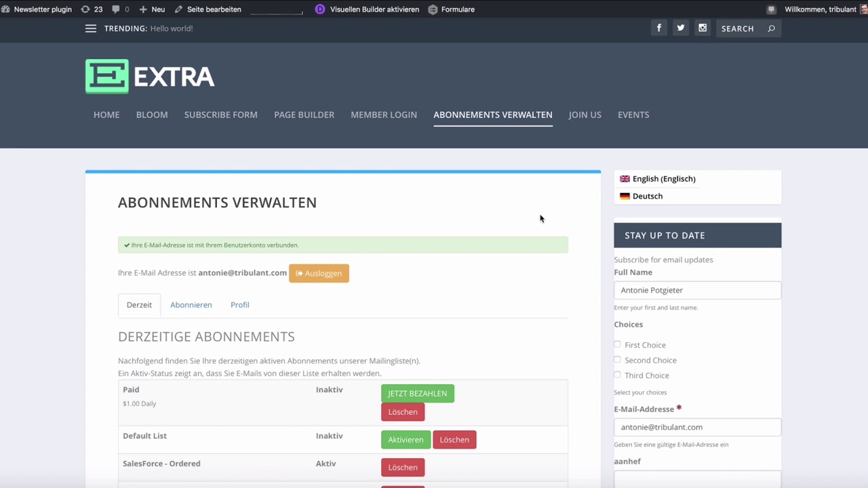Screen dimensions: 868x488
Task: Click the notification icon beside Willkommen
Action: pyautogui.click(x=771, y=9)
